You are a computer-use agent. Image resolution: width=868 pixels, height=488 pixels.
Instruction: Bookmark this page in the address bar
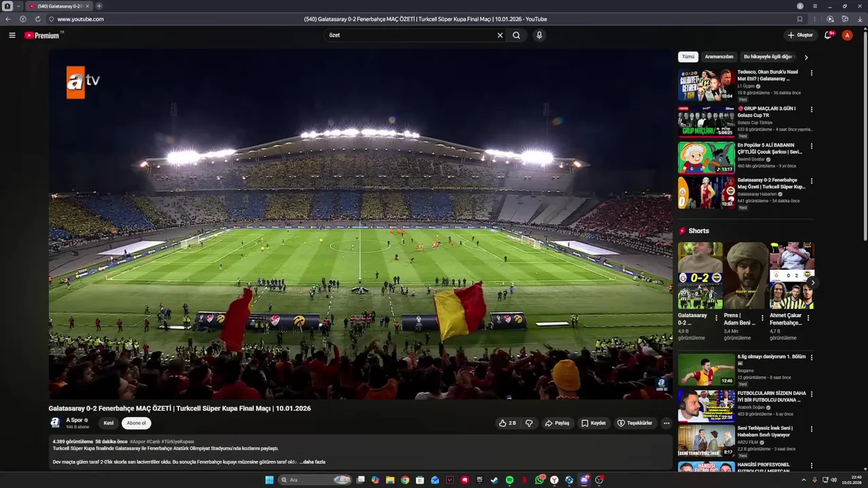point(800,19)
